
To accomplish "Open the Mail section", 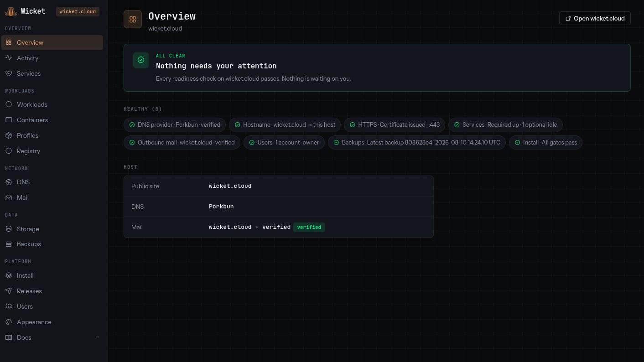I will click(52, 197).
